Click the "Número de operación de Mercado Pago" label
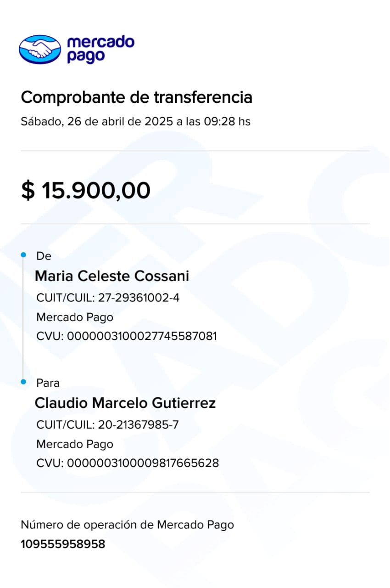 [127, 525]
